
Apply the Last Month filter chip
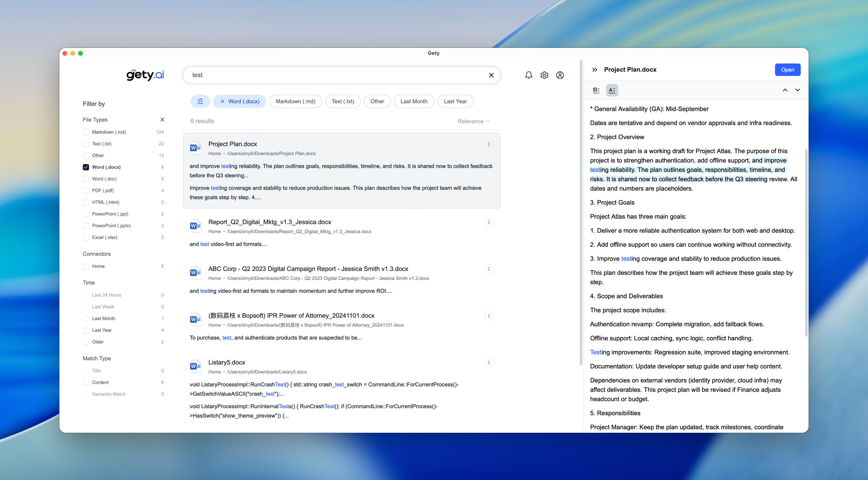click(x=414, y=101)
